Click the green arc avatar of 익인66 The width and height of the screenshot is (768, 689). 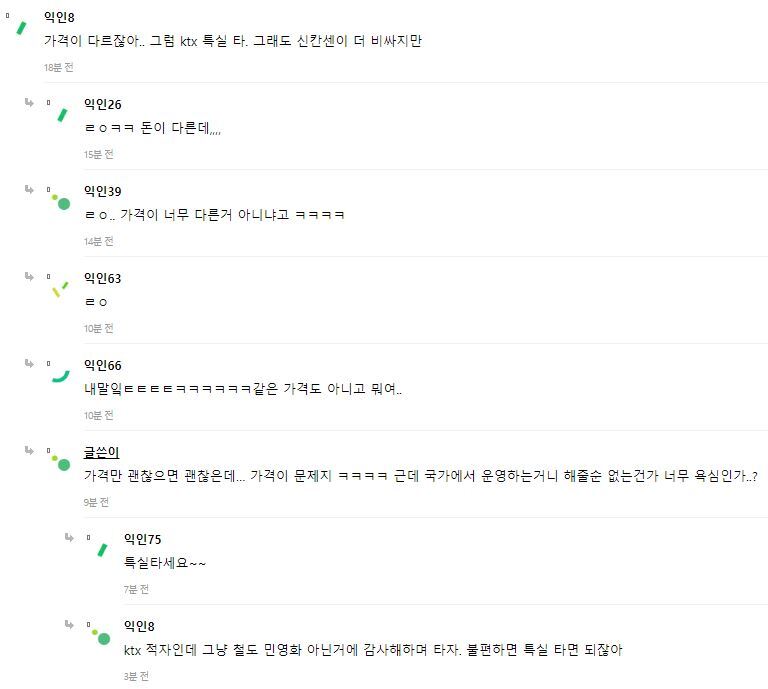[61, 374]
